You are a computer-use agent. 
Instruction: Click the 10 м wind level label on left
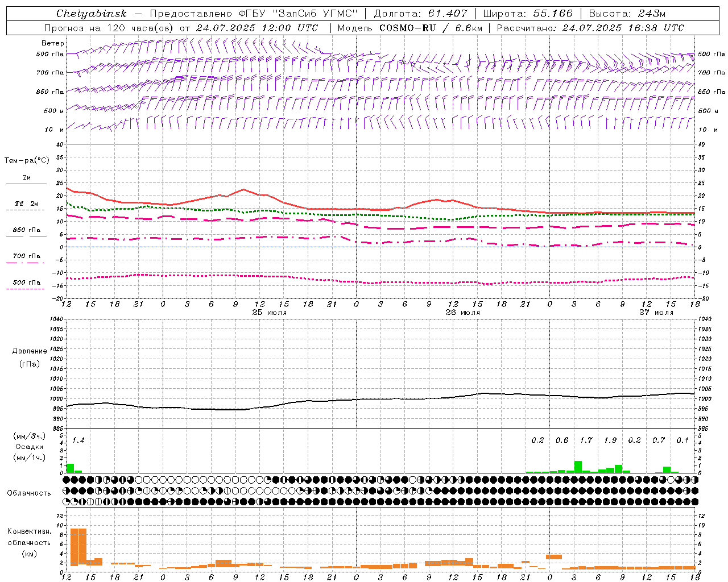point(54,130)
